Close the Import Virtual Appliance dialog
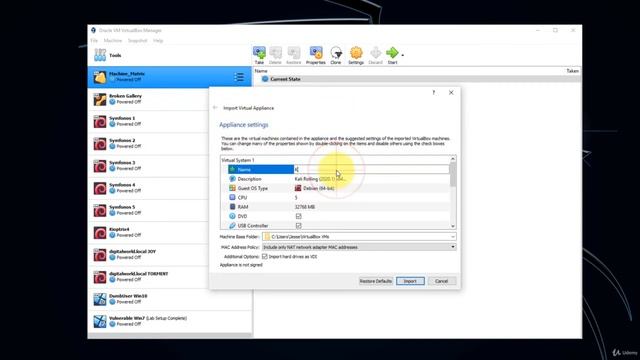The height and width of the screenshot is (360, 640). [451, 93]
